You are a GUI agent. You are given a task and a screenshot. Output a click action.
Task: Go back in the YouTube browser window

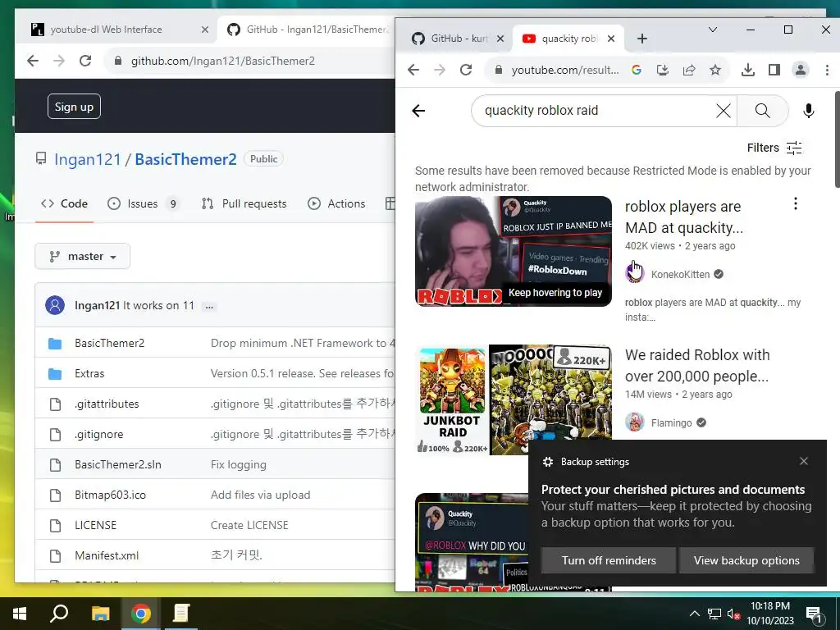coord(413,70)
